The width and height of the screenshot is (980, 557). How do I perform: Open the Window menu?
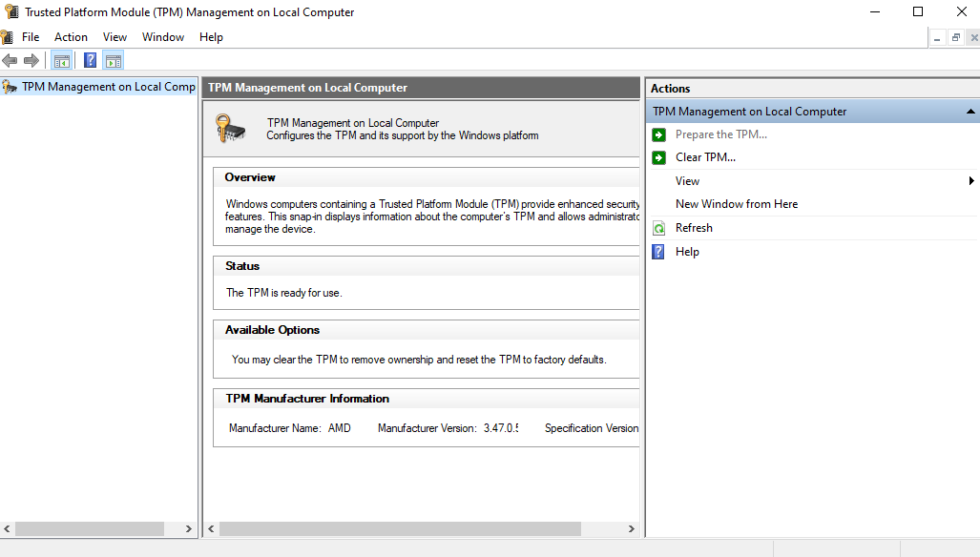click(x=163, y=37)
